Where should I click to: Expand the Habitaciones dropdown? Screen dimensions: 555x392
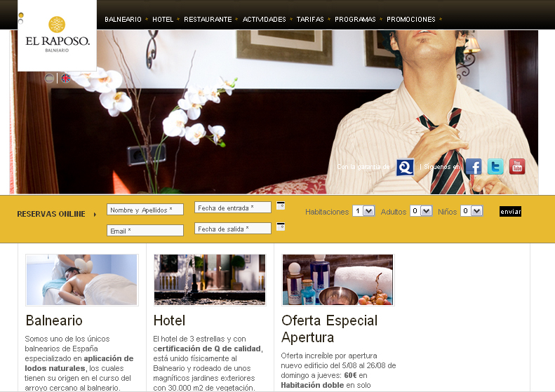pyautogui.click(x=363, y=211)
